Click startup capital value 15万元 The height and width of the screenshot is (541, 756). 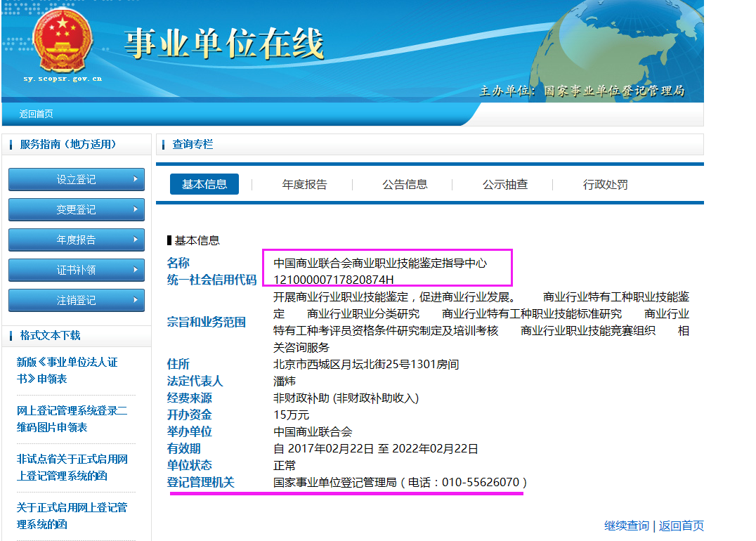(291, 415)
